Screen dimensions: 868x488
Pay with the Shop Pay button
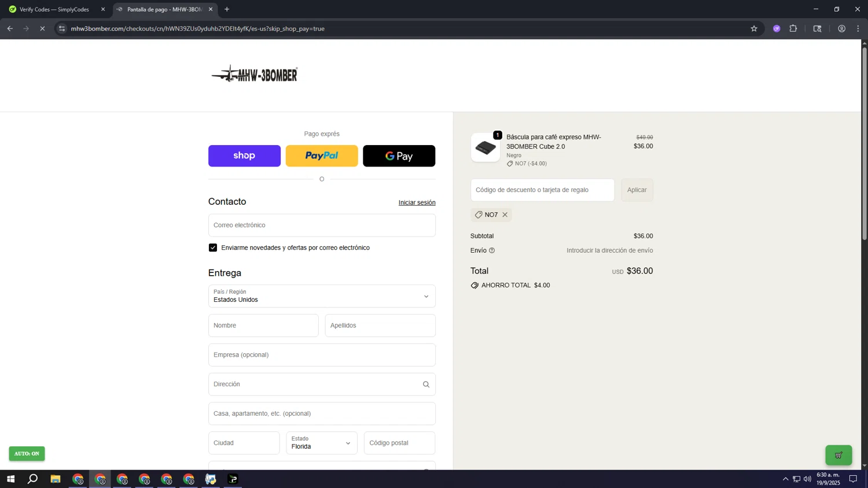(244, 156)
